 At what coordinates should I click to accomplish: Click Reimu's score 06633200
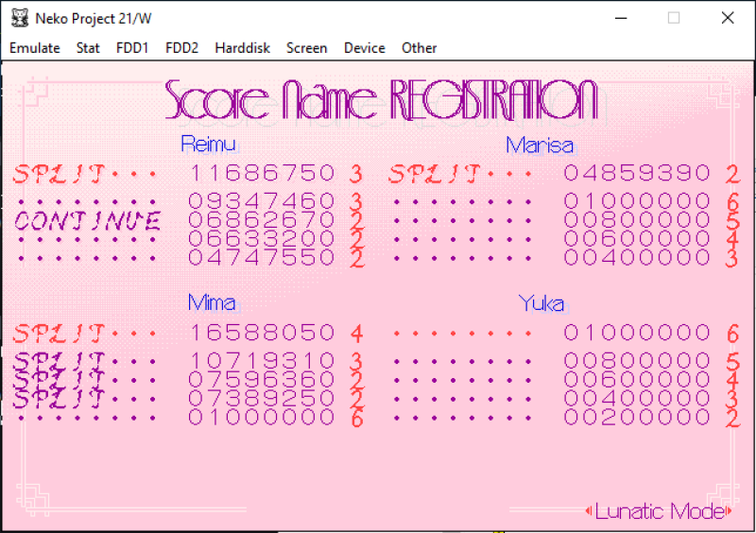pos(262,238)
